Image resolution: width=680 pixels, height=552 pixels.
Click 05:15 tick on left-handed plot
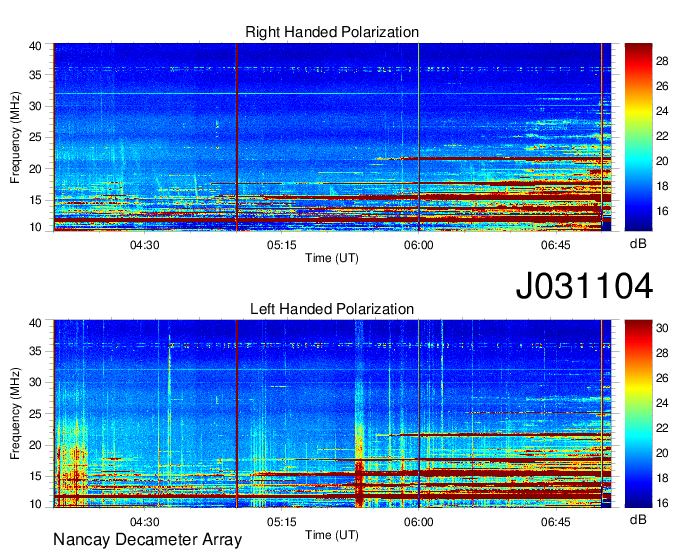coord(281,522)
